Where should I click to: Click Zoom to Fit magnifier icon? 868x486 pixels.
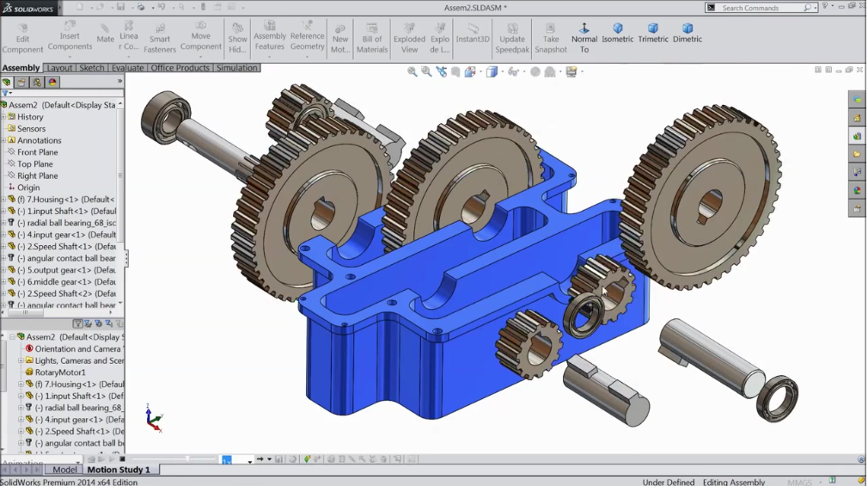(x=412, y=71)
